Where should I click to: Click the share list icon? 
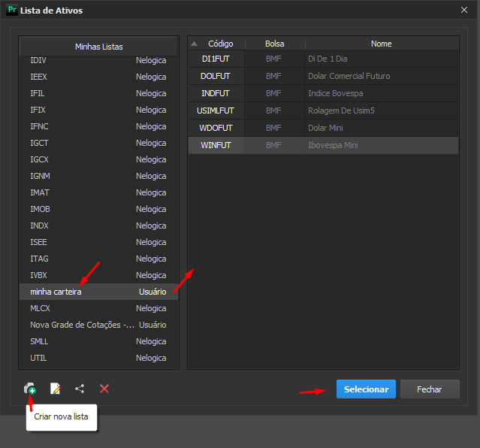(80, 389)
